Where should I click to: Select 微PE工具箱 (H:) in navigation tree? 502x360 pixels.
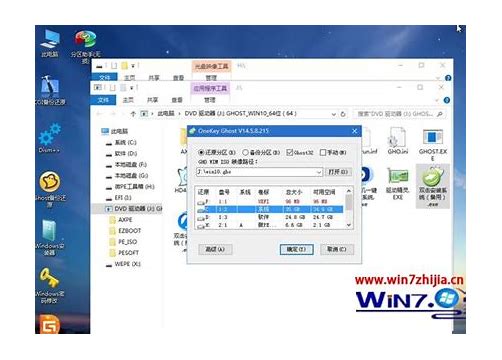click(x=134, y=187)
